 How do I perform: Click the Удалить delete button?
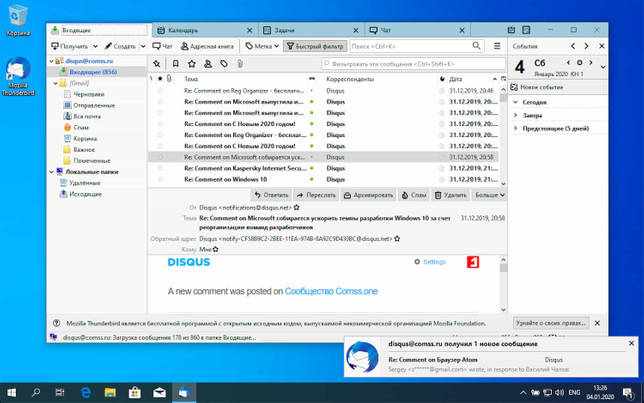pos(451,195)
